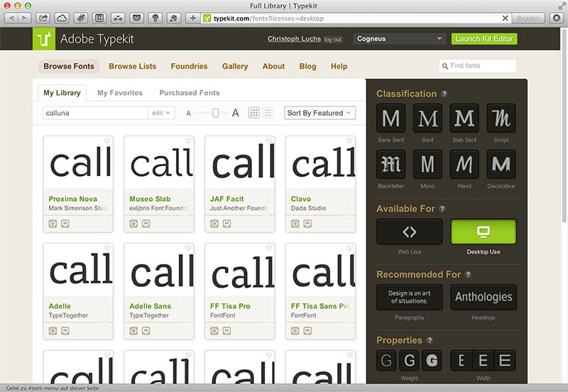568x392 pixels.
Task: Choose the extended width property
Action: [x=505, y=361]
